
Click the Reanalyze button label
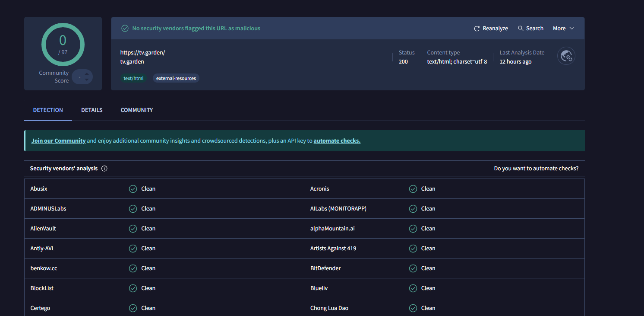click(x=495, y=29)
